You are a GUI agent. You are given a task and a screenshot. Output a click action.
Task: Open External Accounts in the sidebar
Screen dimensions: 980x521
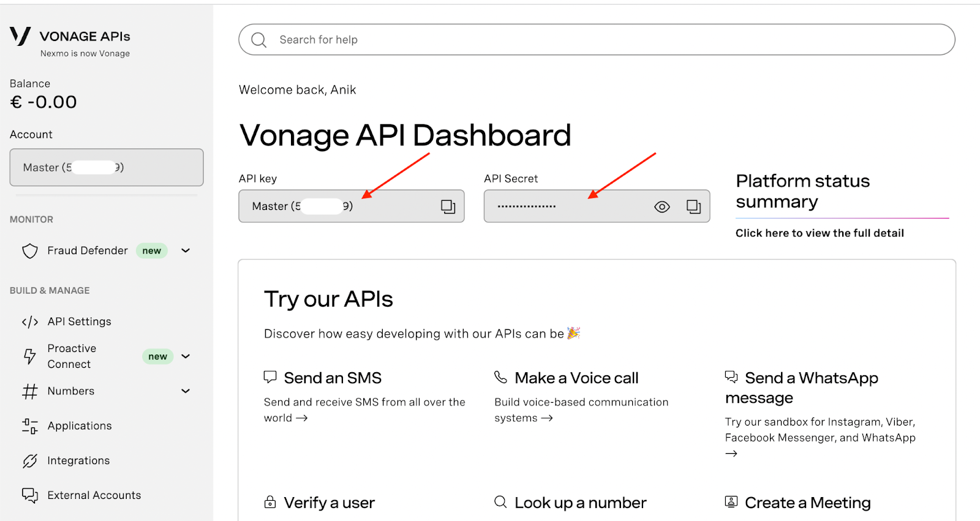tap(94, 495)
